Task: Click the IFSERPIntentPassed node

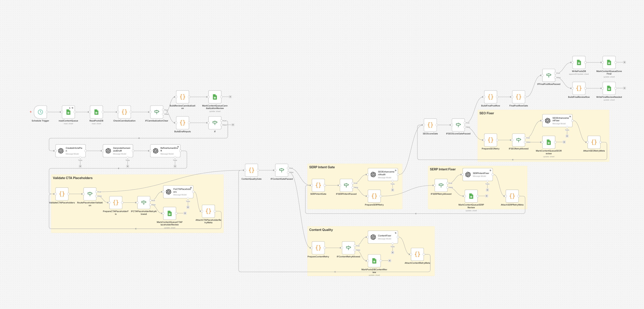Action: pyautogui.click(x=346, y=185)
